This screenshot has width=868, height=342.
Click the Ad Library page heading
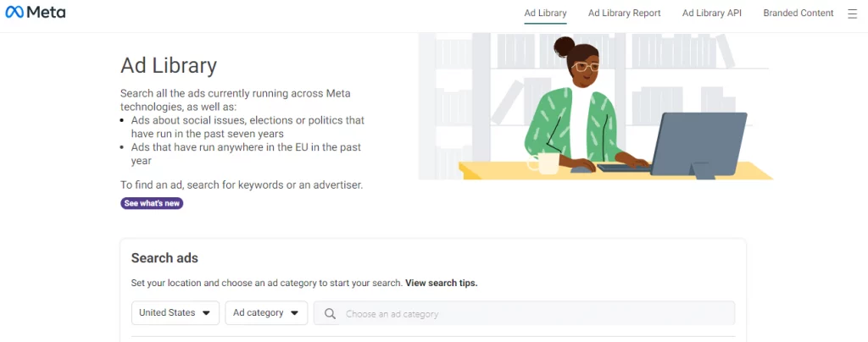169,65
